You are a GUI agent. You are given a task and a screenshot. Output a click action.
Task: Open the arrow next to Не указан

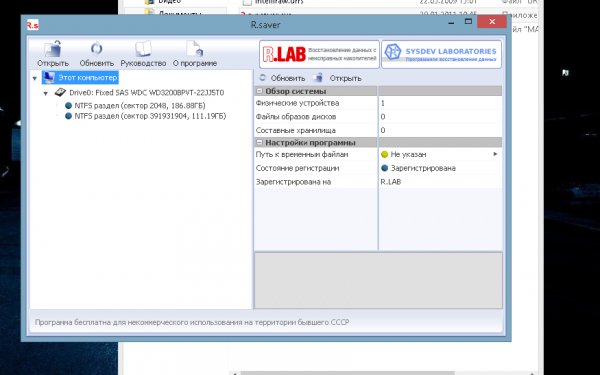495,154
